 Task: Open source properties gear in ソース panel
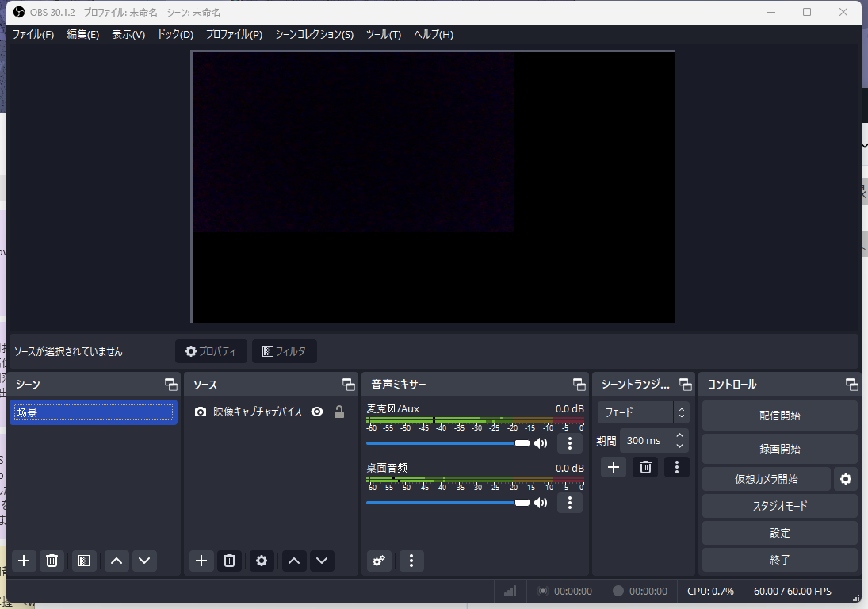pos(262,561)
